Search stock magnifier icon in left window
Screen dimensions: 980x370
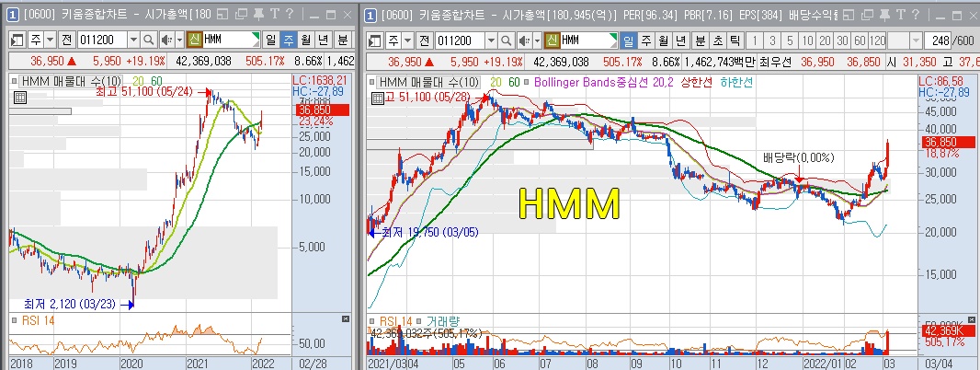pyautogui.click(x=149, y=40)
